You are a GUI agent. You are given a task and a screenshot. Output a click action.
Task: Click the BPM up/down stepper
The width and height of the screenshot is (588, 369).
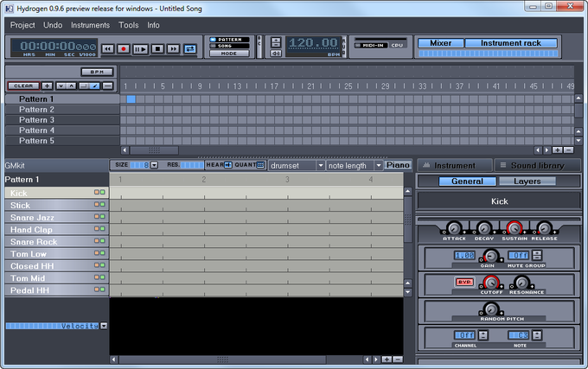coord(276,42)
